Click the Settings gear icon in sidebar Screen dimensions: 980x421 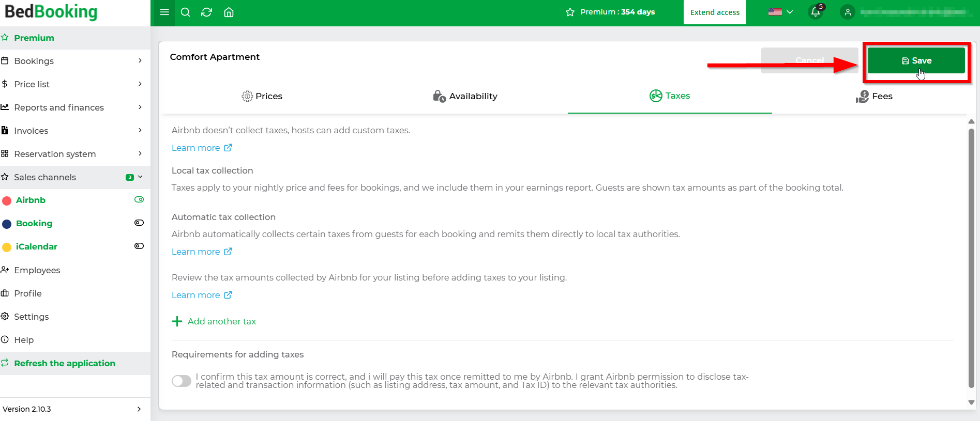(x=5, y=316)
